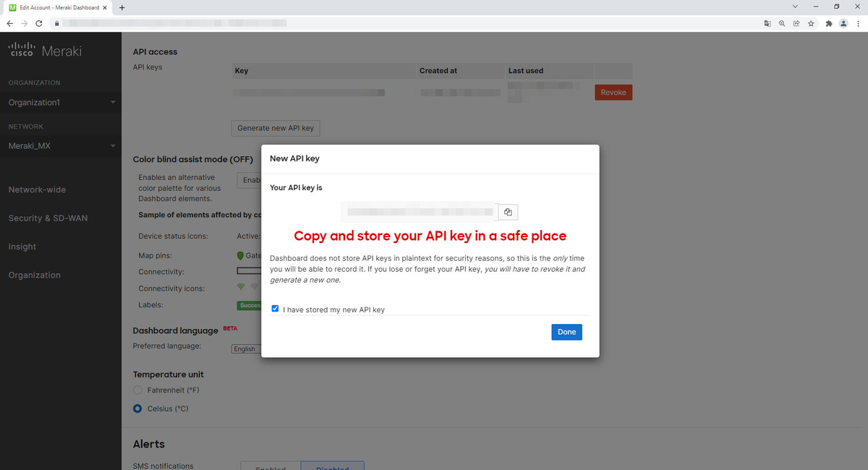
Task: Uncheck 'I have stored my new API key'
Action: (275, 308)
